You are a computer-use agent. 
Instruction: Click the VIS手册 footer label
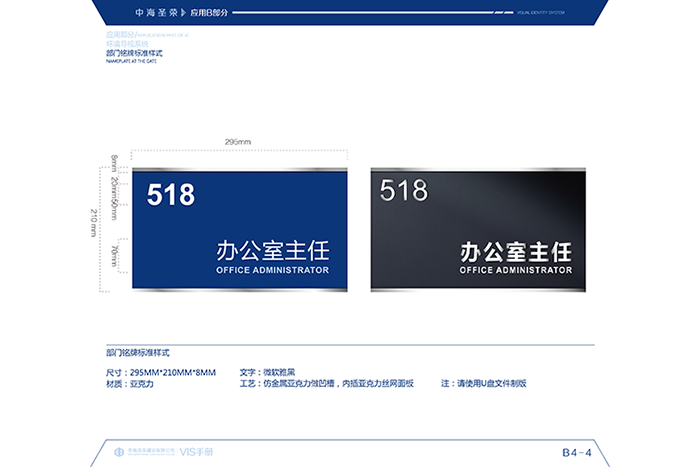[198, 452]
